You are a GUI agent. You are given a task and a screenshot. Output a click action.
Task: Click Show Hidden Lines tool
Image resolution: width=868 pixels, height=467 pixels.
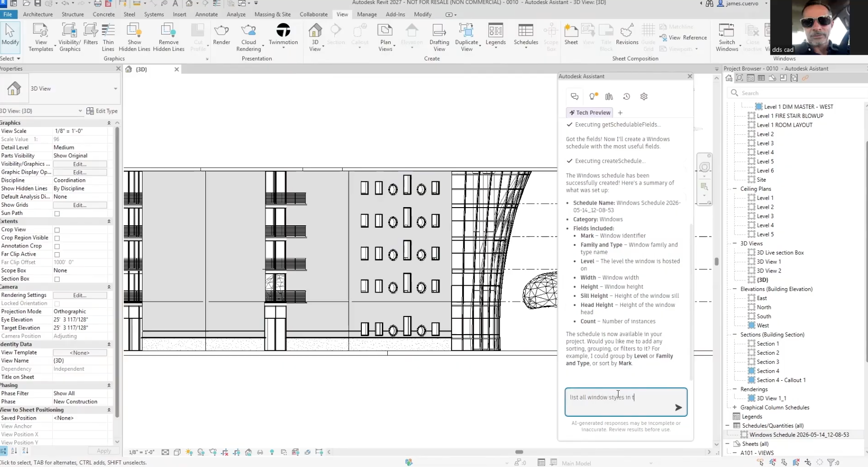(x=134, y=37)
